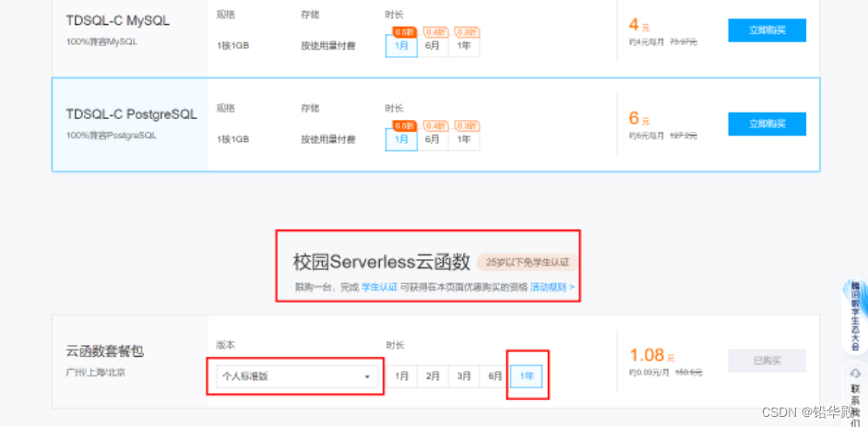Choose 3月 duration for 云函数套餐包
The image size is (868, 427).
pyautogui.click(x=464, y=376)
